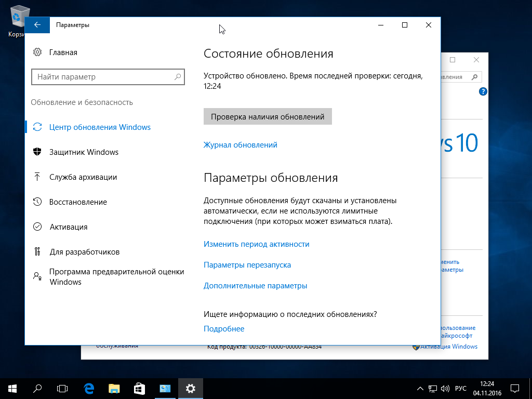
Task: Click the network tray icon
Action: pos(432,389)
